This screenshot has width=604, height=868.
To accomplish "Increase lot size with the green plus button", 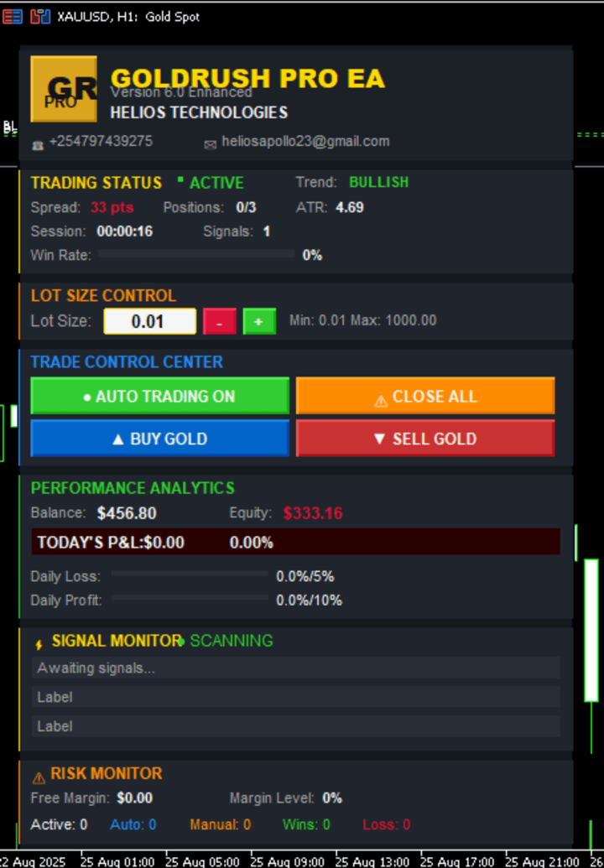I will (259, 322).
